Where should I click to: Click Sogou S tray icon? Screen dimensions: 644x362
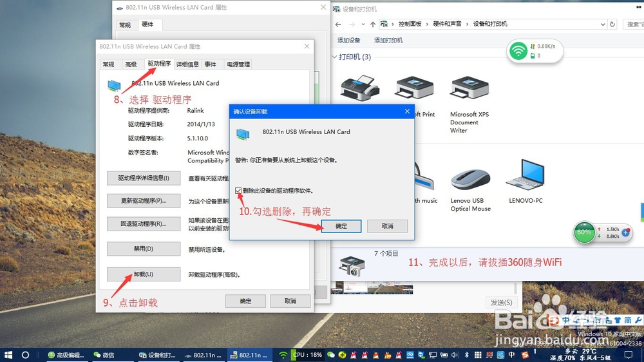click(525, 355)
